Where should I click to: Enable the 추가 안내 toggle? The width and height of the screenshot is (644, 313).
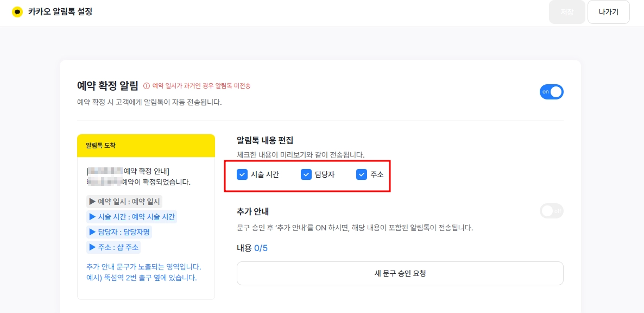(552, 211)
